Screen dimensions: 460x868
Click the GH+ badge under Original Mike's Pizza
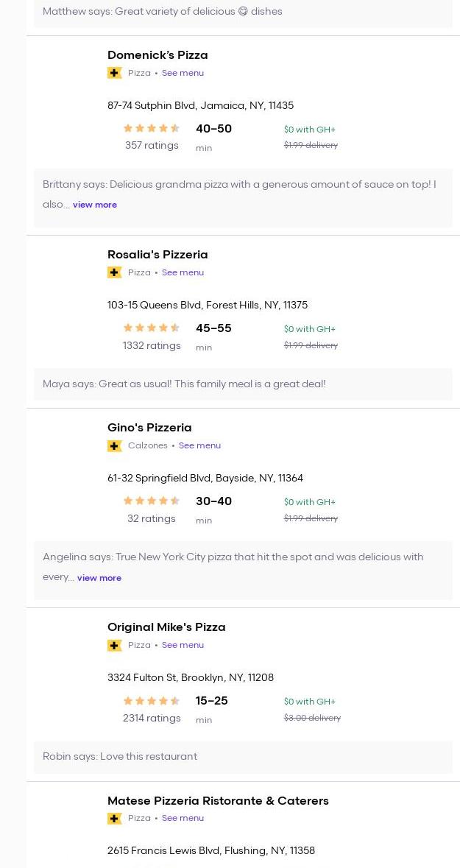click(x=115, y=645)
